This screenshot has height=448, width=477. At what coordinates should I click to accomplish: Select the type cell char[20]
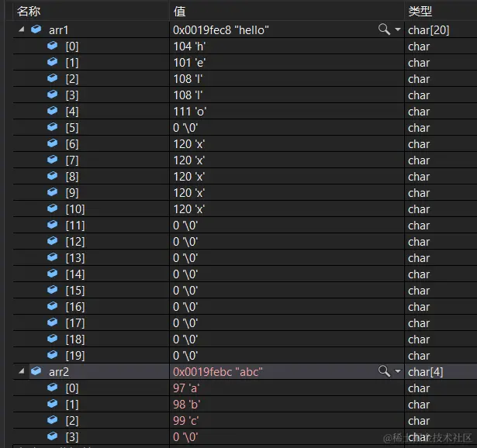[429, 30]
